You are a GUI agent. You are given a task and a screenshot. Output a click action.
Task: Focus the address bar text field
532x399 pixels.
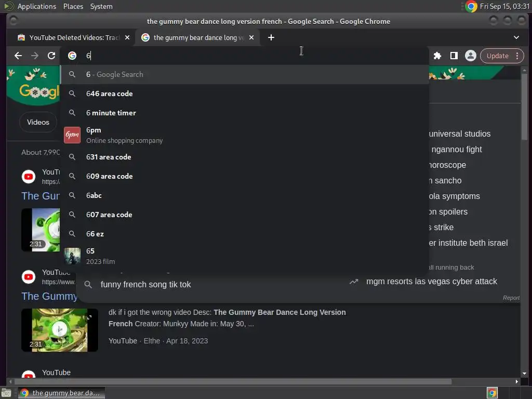[x=255, y=56]
